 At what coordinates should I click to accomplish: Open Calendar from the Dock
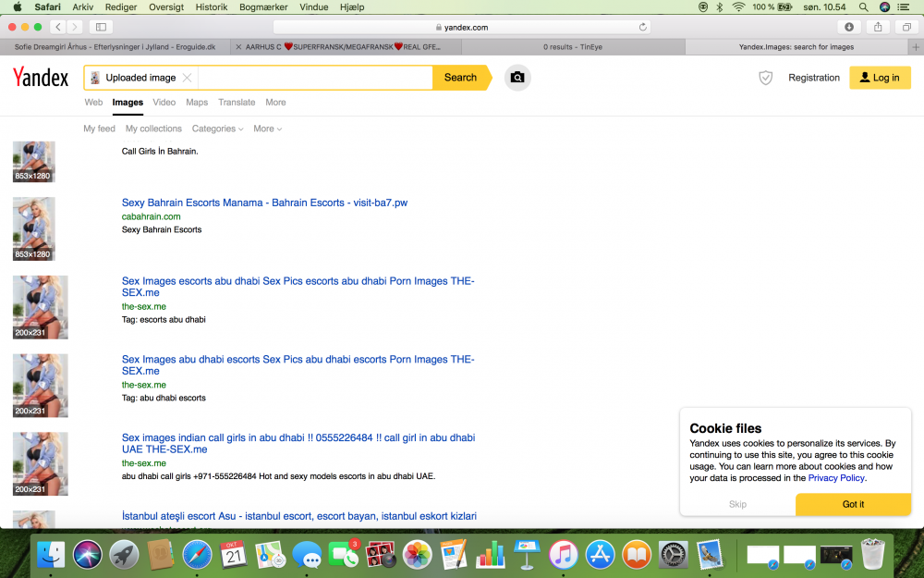click(234, 555)
